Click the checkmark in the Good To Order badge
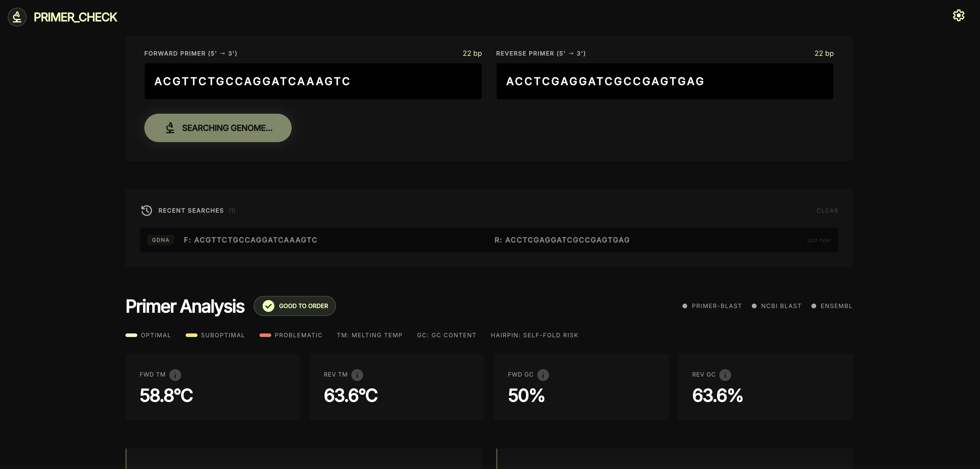The width and height of the screenshot is (980, 469). (x=268, y=306)
